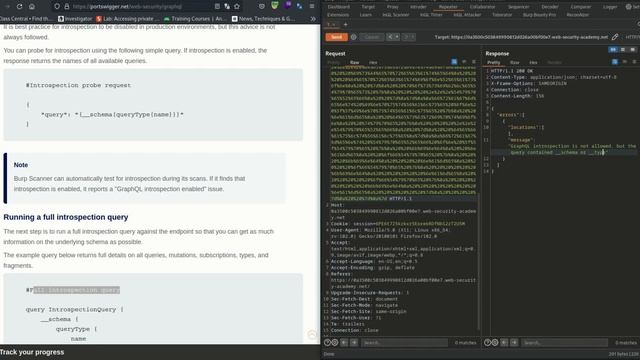Switch to Burp Intruder tab

click(418, 7)
